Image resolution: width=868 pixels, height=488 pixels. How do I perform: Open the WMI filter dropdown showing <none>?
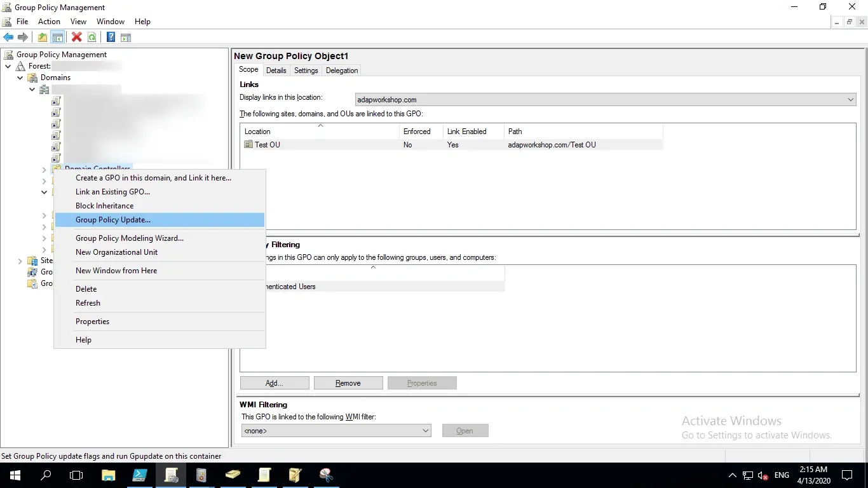coord(336,431)
